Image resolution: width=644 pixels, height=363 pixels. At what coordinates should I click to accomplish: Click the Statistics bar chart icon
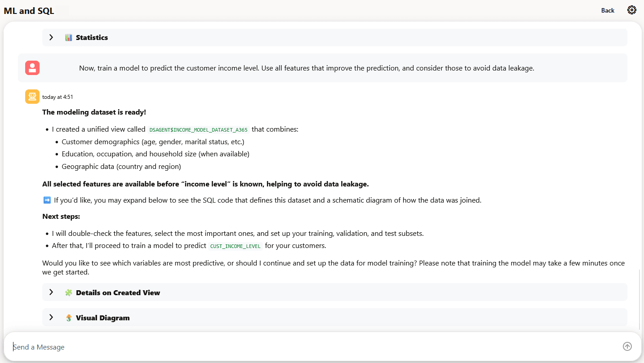pyautogui.click(x=68, y=37)
